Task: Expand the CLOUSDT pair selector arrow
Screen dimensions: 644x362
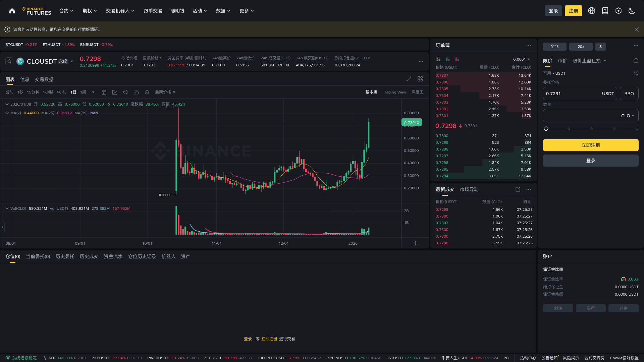Action: (x=72, y=61)
